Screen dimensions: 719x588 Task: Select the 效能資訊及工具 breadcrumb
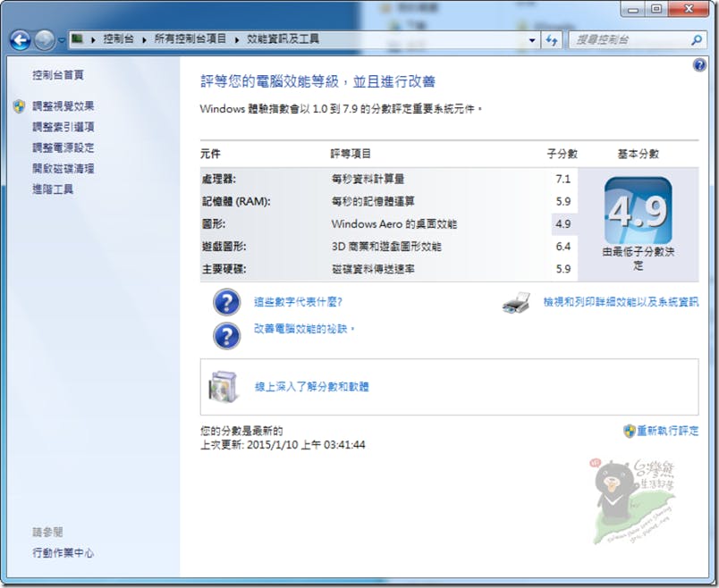pos(283,39)
